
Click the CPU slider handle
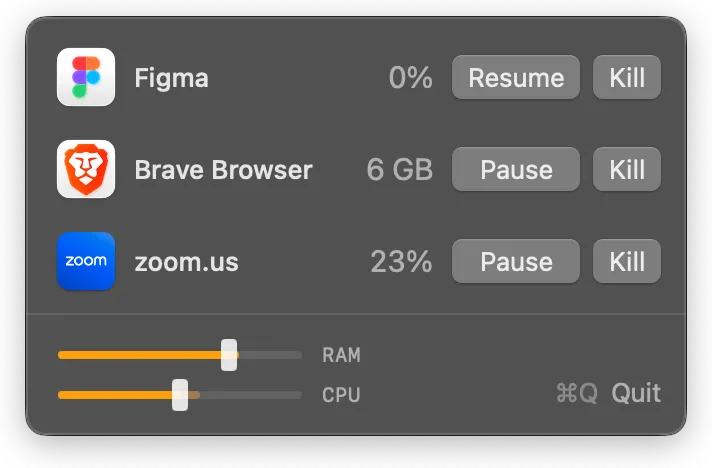(180, 395)
